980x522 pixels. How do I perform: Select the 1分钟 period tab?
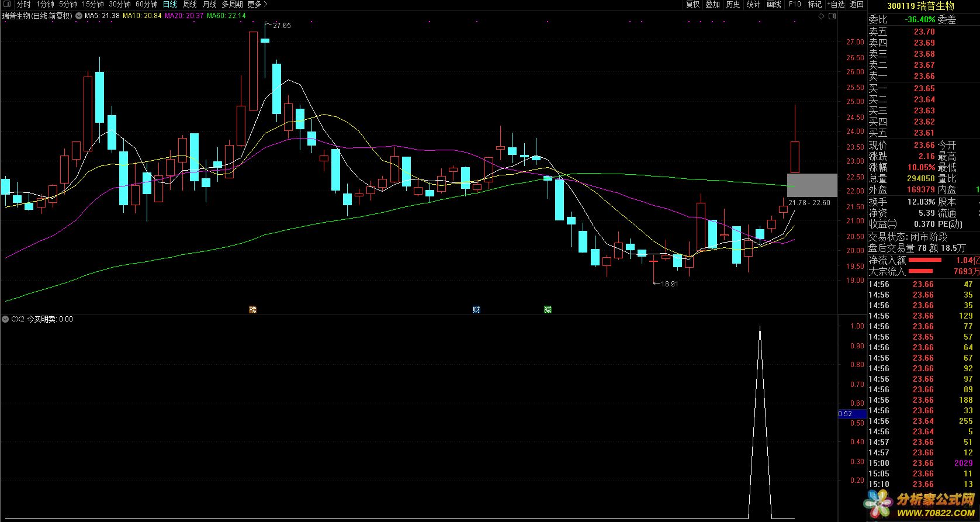click(45, 4)
